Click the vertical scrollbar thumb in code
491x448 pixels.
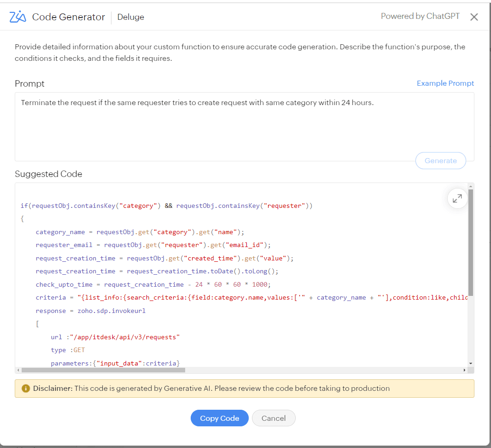[470, 242]
